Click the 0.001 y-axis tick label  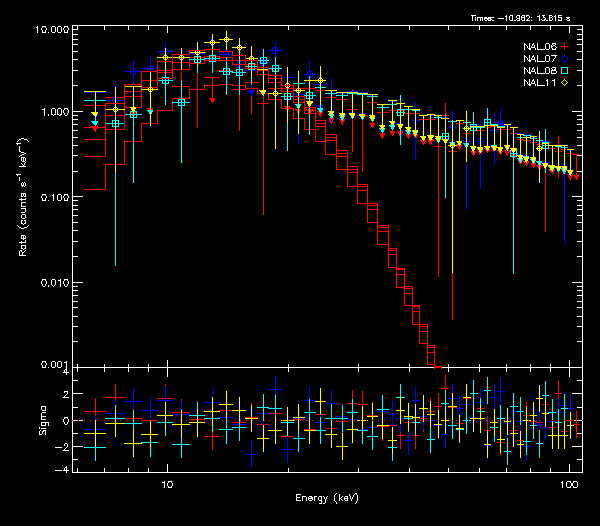(55, 365)
